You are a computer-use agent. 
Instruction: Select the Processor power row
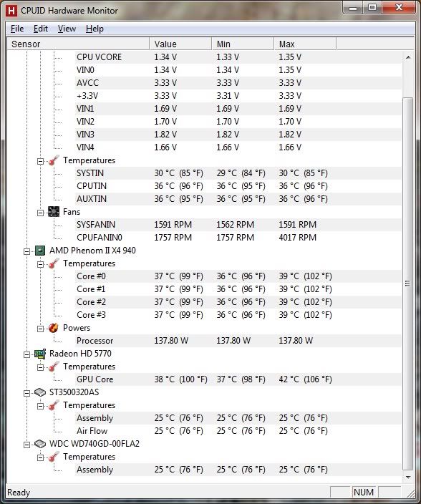[x=238, y=340]
